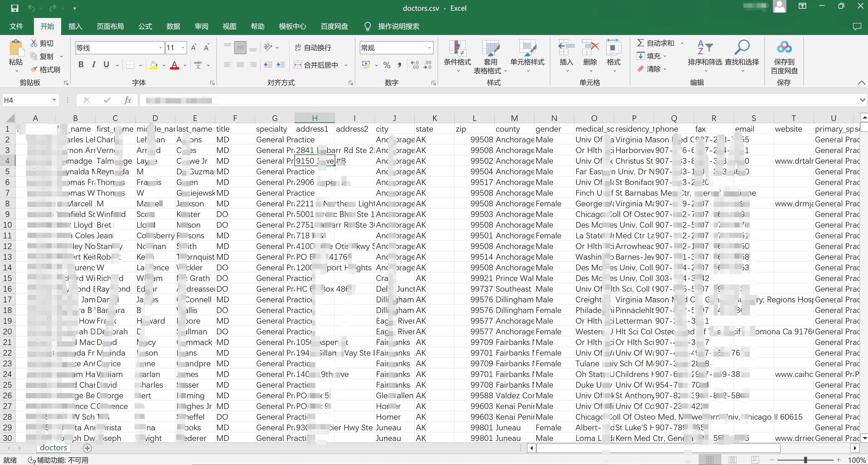This screenshot has height=465, width=868.
Task: Click Insert cells (插入) button
Action: pyautogui.click(x=566, y=56)
